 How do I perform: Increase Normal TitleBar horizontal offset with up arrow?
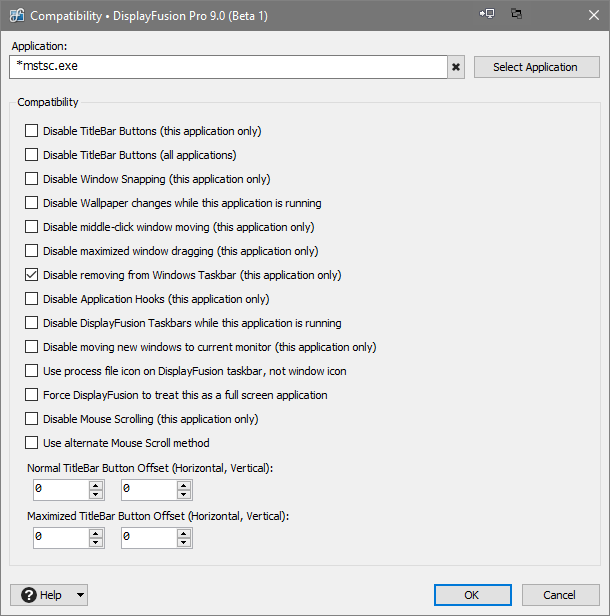point(96,485)
